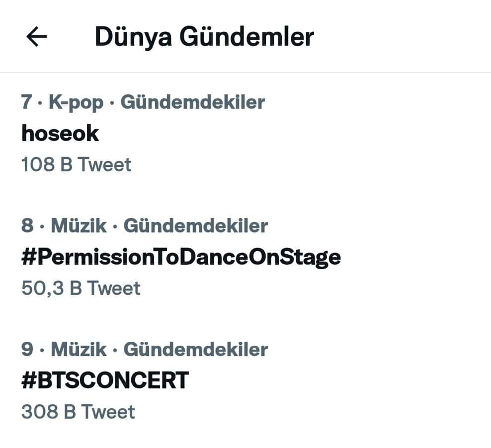Click the Müzik label on trend 8
This screenshot has width=491, height=448.
click(x=79, y=225)
